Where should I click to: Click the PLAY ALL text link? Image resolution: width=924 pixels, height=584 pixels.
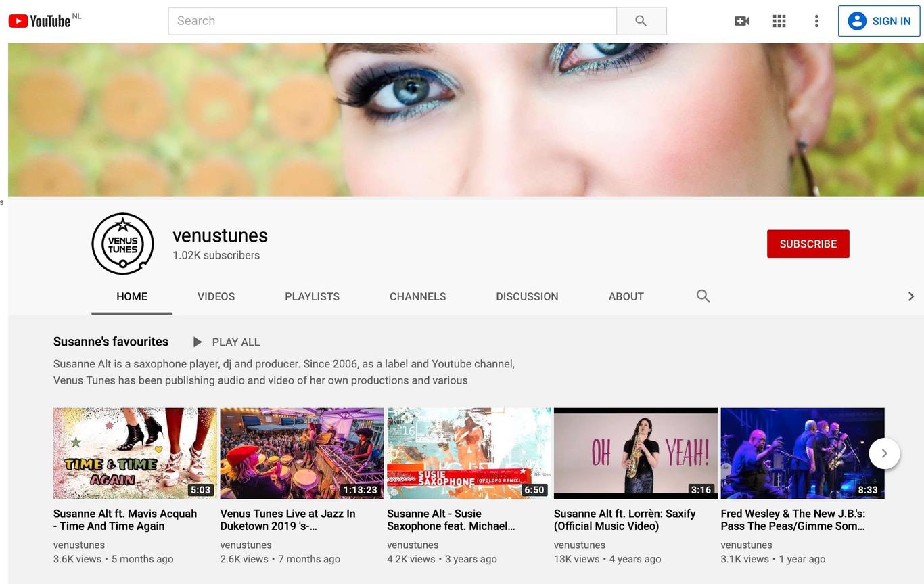pyautogui.click(x=236, y=342)
